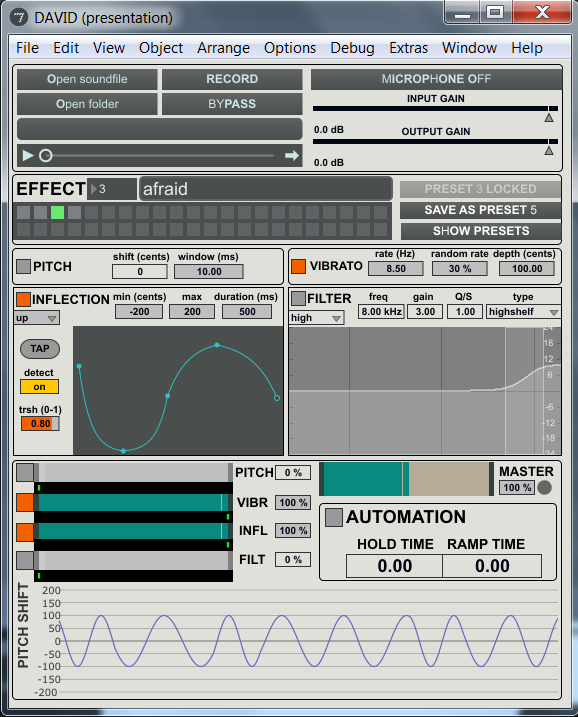Click the green active preset square
Viewport: 578px width, 717px height.
pos(57,212)
